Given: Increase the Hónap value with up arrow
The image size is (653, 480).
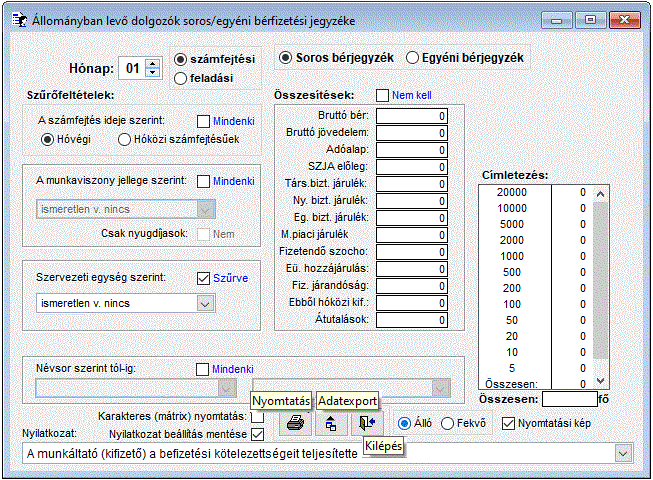Looking at the screenshot, I should coord(152,63).
